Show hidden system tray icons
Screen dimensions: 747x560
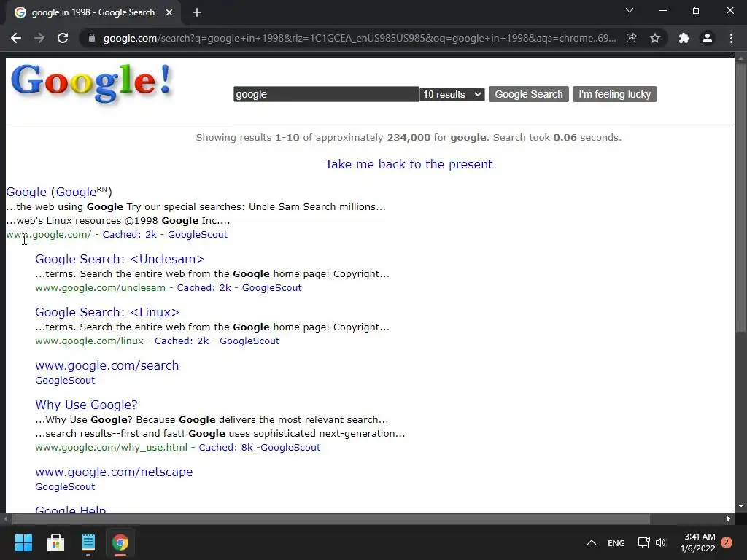592,542
